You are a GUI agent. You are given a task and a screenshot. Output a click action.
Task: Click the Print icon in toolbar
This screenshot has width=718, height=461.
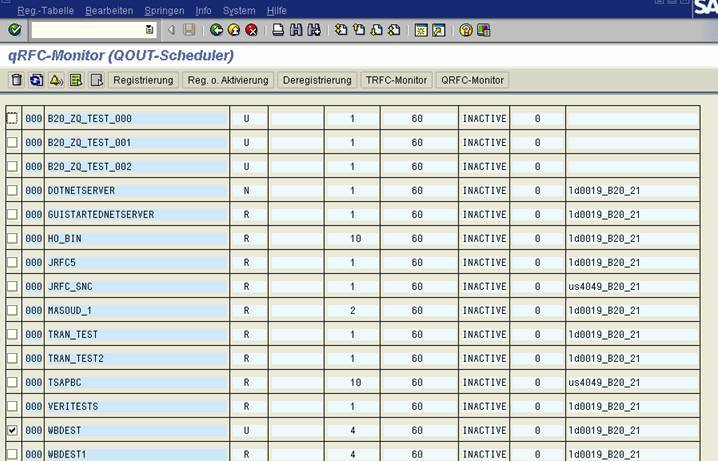279,30
